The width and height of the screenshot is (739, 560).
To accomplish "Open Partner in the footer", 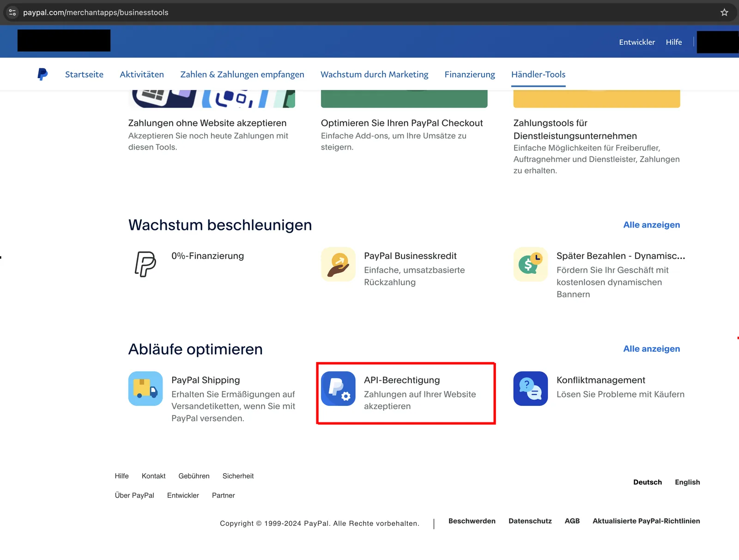I will [223, 495].
